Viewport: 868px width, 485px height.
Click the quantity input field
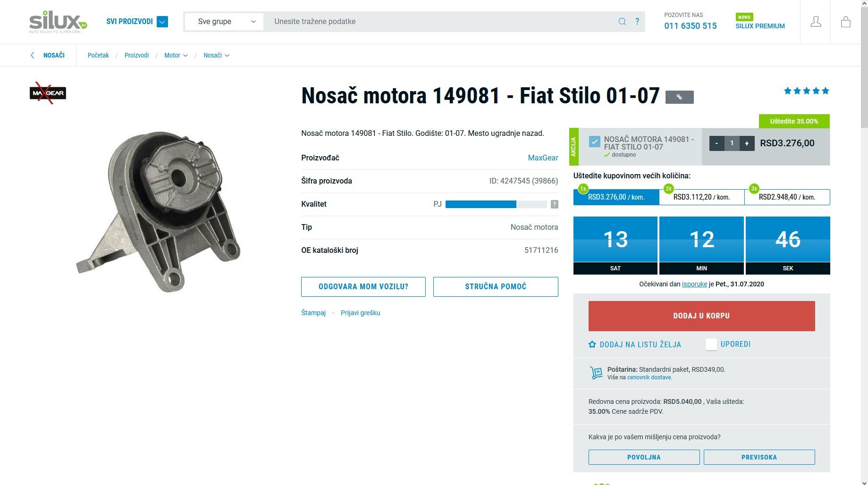coord(732,143)
